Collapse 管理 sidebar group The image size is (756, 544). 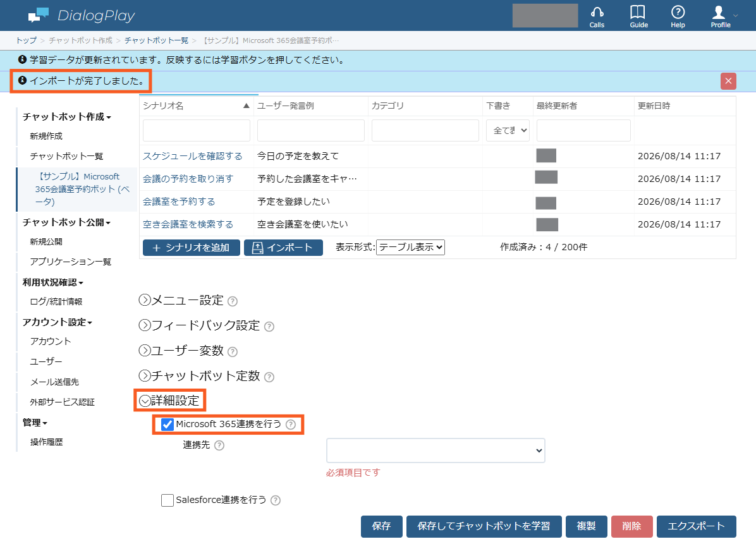pos(35,423)
